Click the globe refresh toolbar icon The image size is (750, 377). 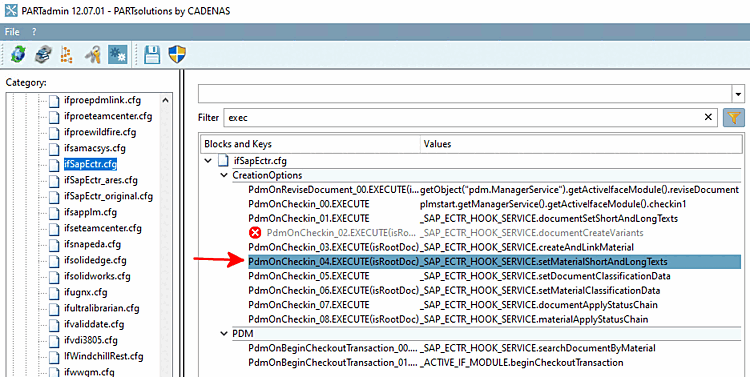click(x=19, y=55)
